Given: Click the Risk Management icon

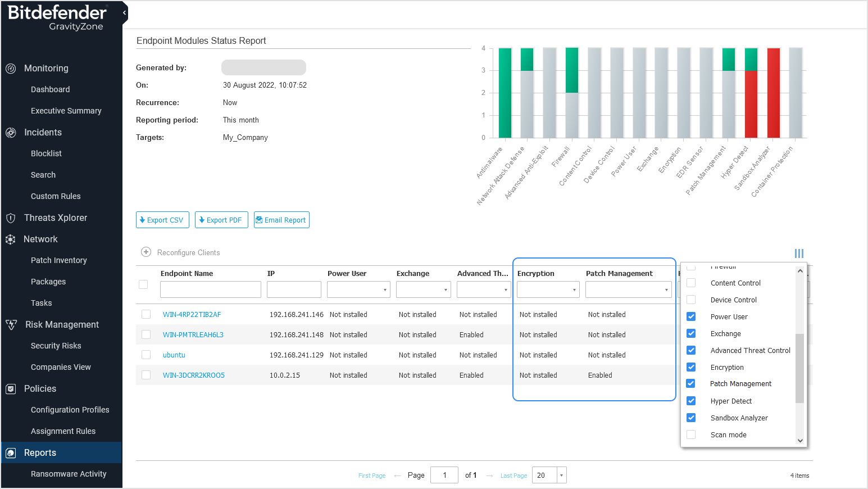Looking at the screenshot, I should (x=11, y=325).
